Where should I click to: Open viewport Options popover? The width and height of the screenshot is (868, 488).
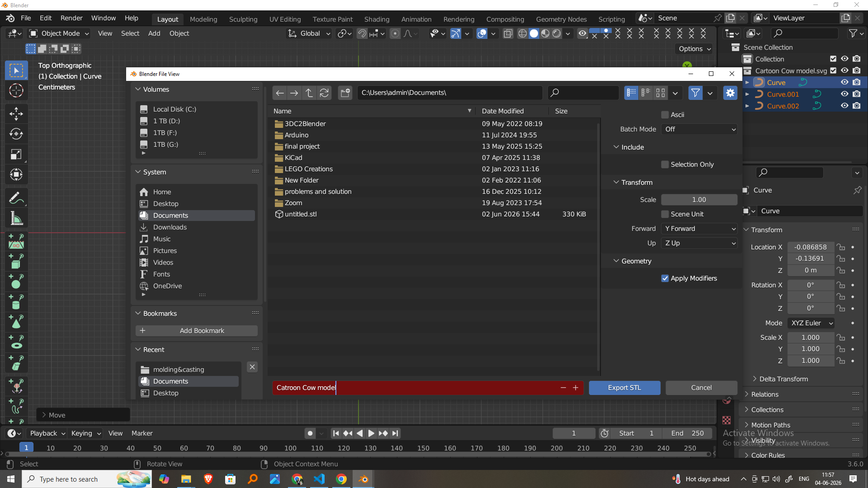coord(694,49)
